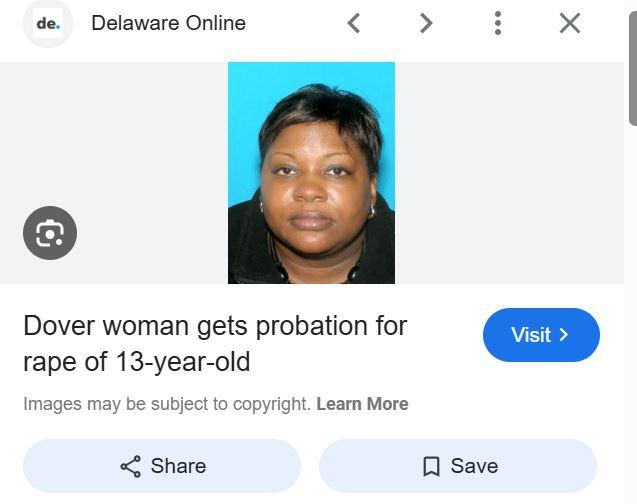Open the Delaware Online source name

coord(169,23)
